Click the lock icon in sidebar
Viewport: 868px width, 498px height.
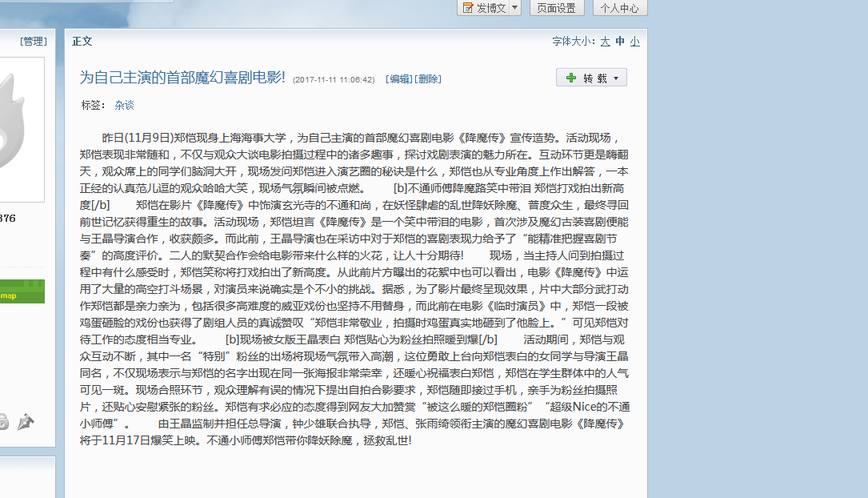[3, 421]
